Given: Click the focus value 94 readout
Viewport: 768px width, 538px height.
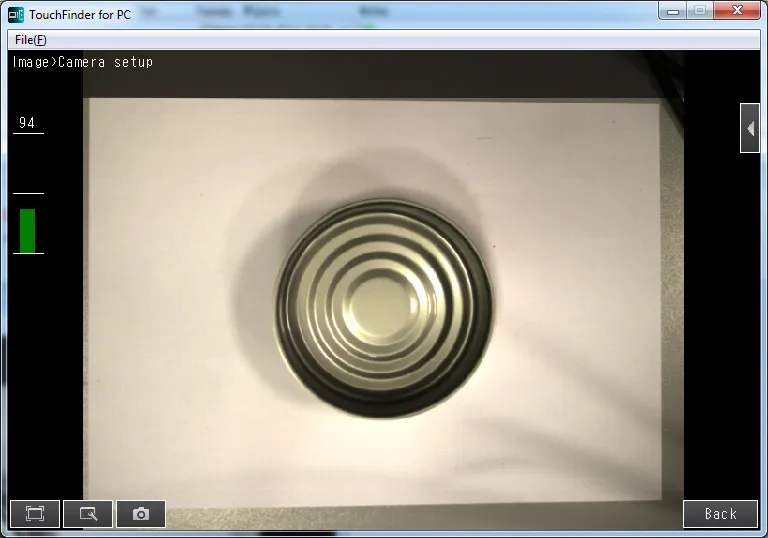Looking at the screenshot, I should (27, 123).
